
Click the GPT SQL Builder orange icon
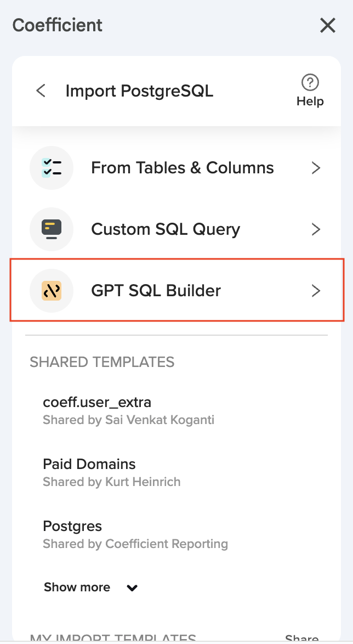pos(52,291)
